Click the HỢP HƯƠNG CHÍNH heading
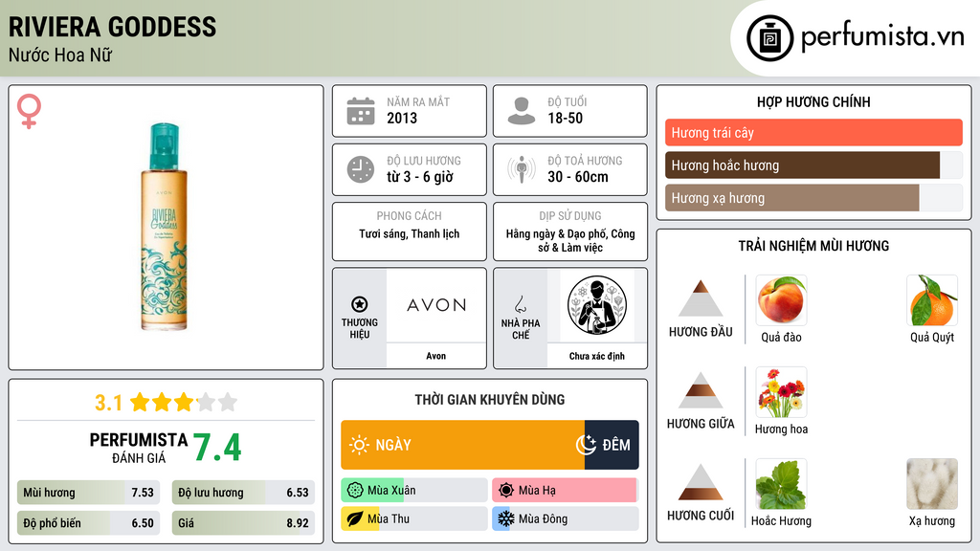The height and width of the screenshot is (551, 980). coord(813,101)
